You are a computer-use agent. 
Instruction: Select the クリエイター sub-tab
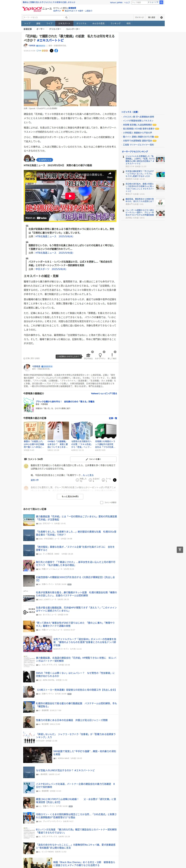pos(55,29)
